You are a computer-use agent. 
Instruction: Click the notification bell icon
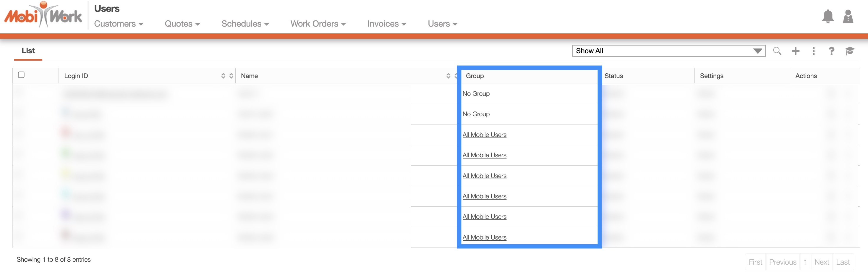click(827, 17)
